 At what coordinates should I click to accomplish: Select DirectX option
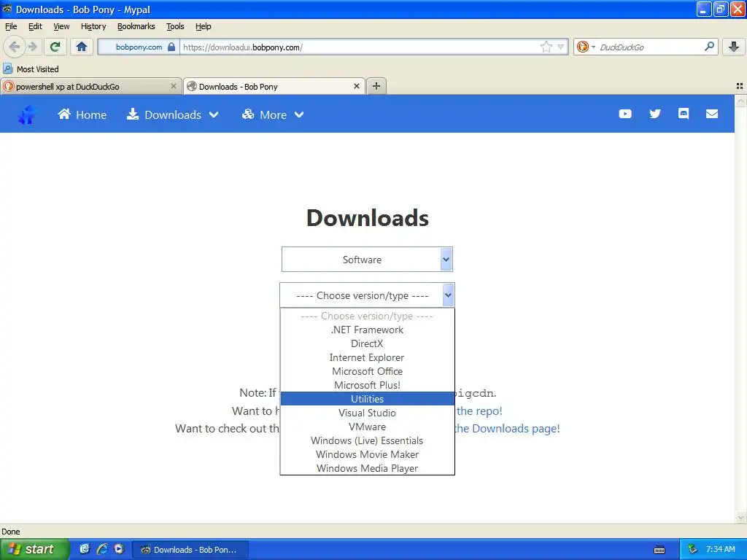[x=368, y=343]
